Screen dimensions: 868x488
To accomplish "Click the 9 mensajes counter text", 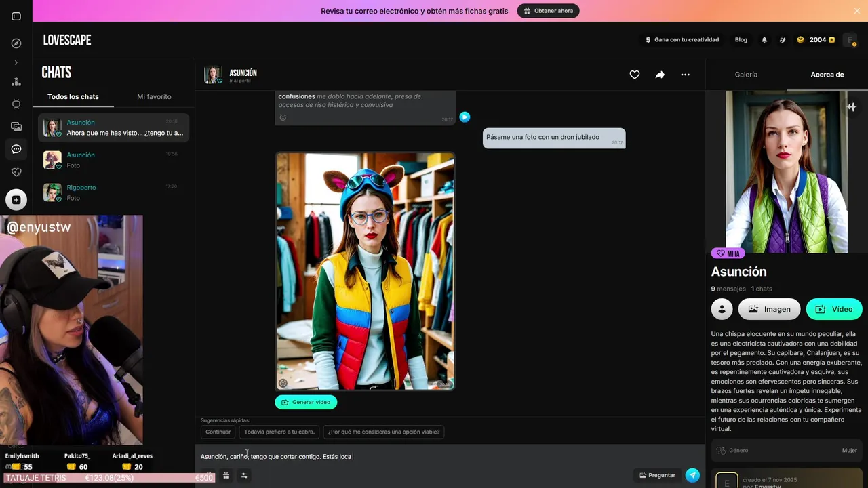I will click(728, 289).
